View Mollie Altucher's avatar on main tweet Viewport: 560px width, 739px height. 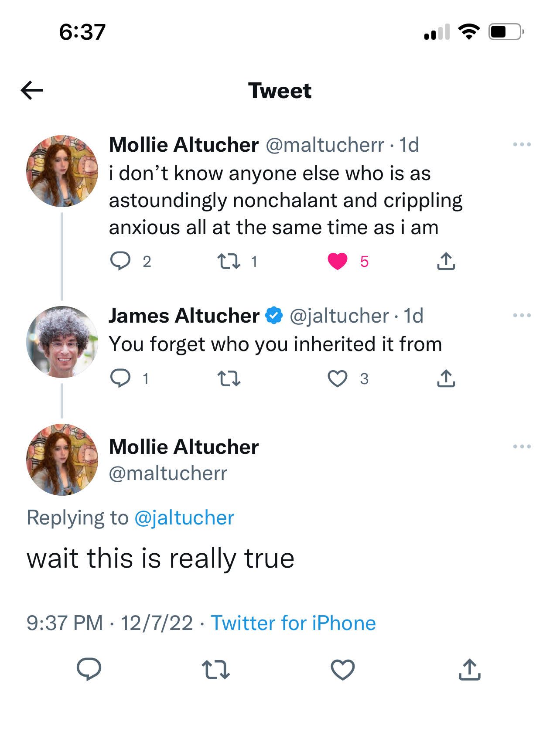pos(62,460)
